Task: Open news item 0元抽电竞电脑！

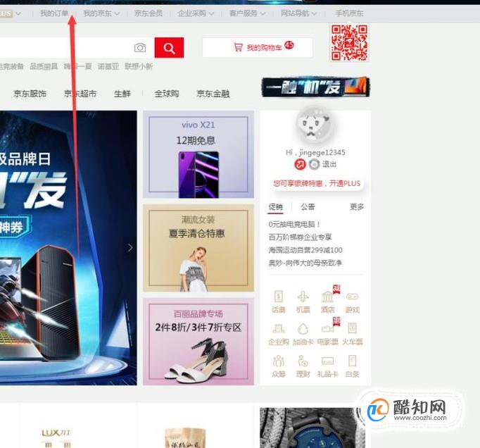Action: (x=294, y=224)
